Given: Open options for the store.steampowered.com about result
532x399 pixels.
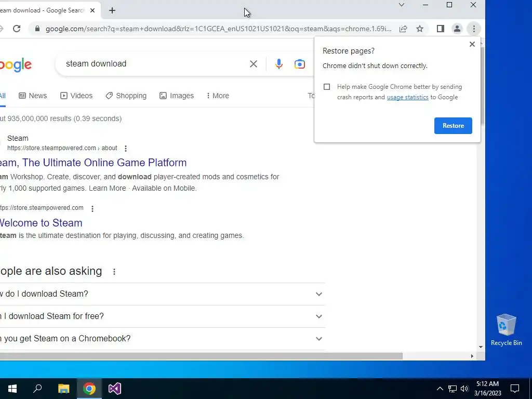Looking at the screenshot, I should tap(126, 148).
